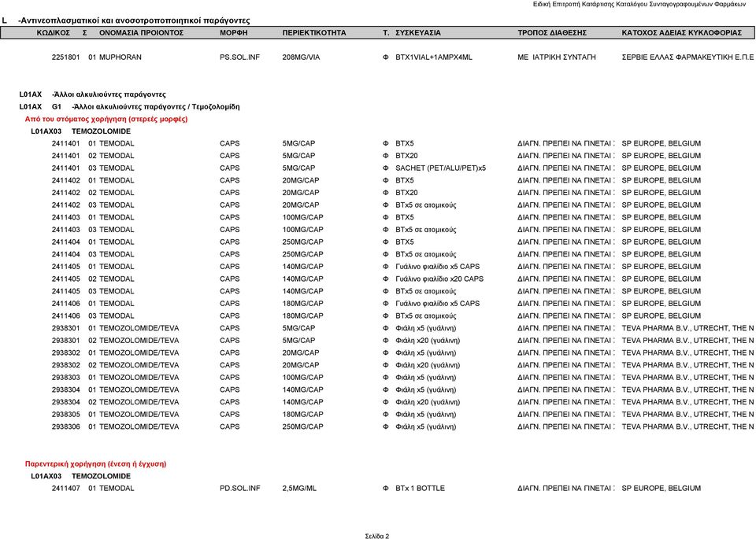Select the ΠΕΡΙΕΚΤΙΚΟΤΗΤΑ column header
756x539 pixels.
point(314,33)
